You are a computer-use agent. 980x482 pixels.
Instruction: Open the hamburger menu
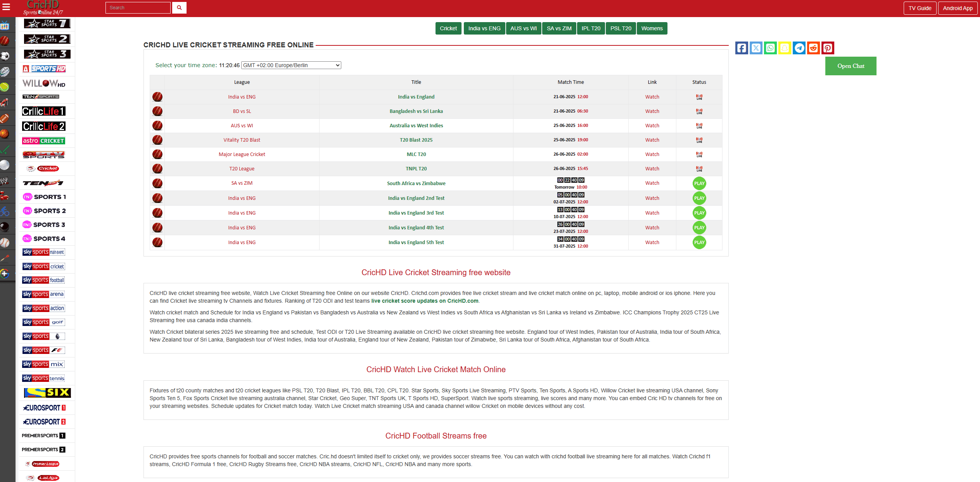coord(6,7)
